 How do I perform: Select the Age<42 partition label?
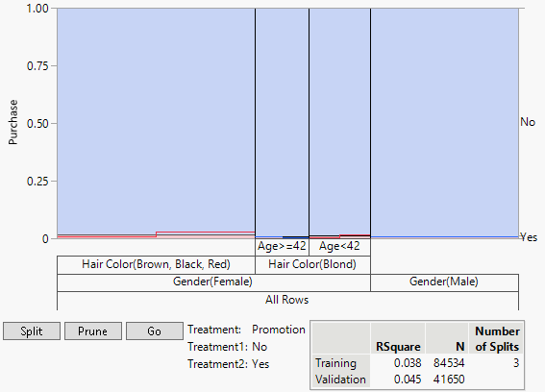point(339,246)
